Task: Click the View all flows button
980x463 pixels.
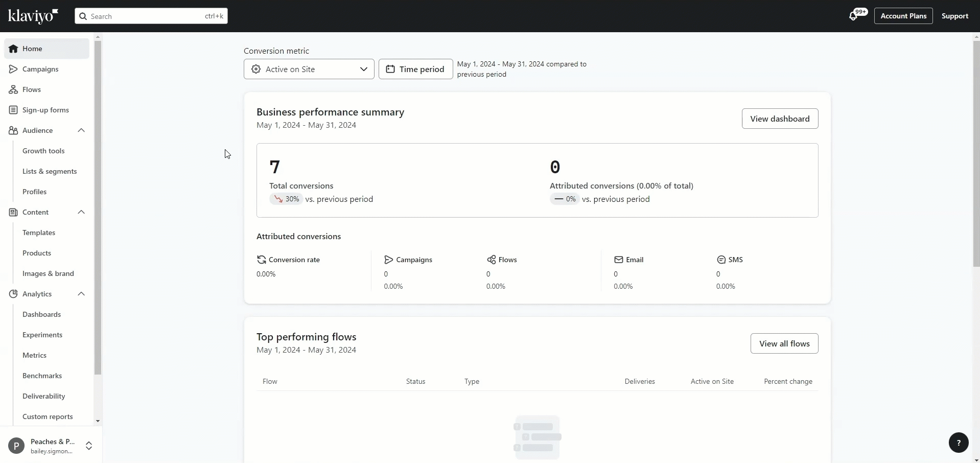Action: tap(784, 343)
